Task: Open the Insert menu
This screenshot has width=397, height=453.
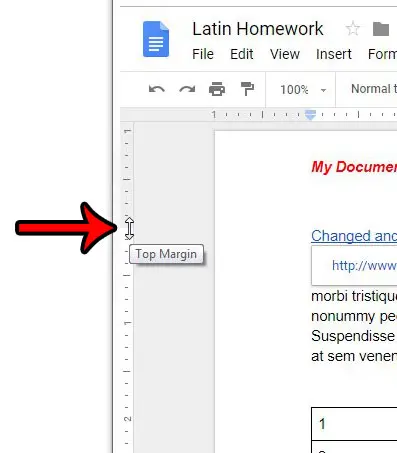Action: pos(334,54)
